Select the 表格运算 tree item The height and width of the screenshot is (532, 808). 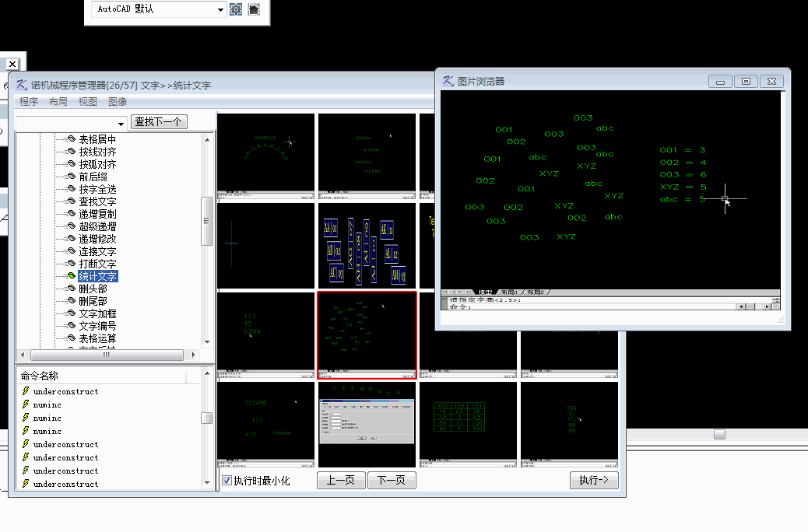[x=97, y=338]
